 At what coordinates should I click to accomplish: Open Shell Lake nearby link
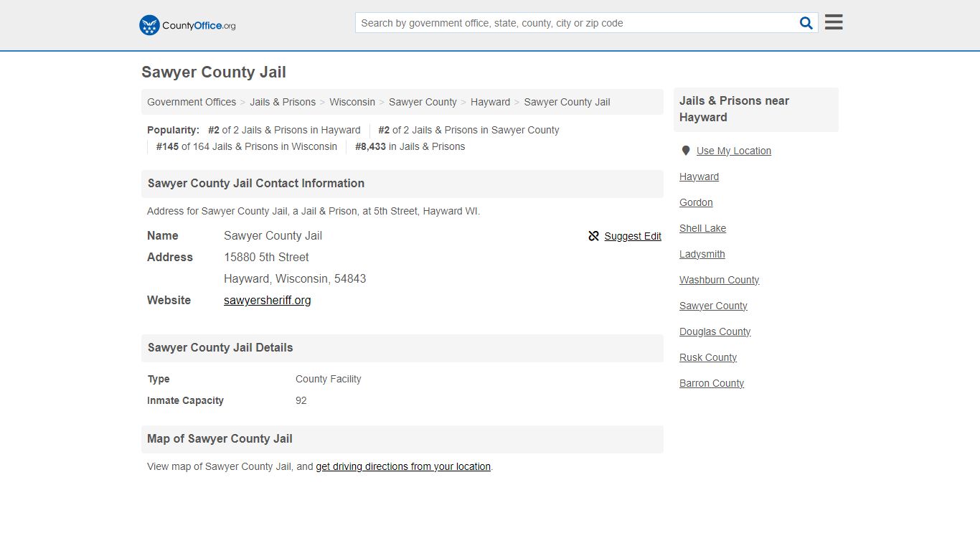(x=702, y=228)
